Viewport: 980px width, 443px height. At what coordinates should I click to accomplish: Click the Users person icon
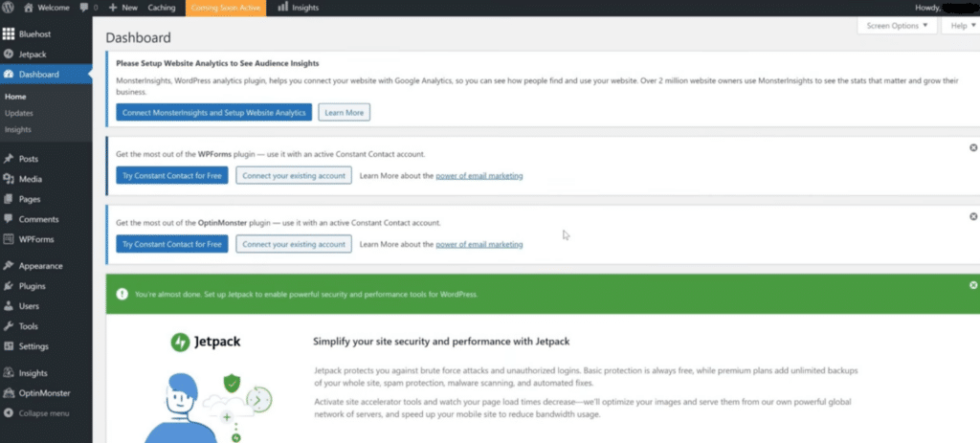point(8,306)
